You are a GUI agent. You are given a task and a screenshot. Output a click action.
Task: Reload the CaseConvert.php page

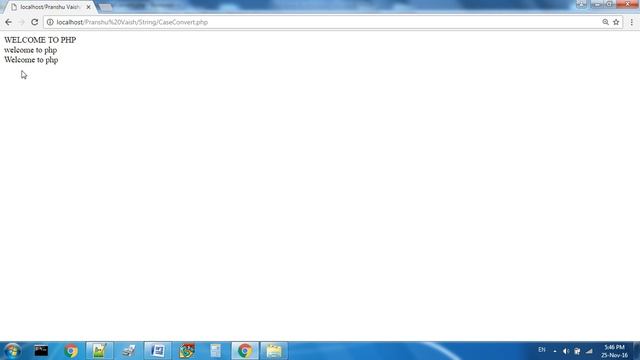click(x=35, y=22)
